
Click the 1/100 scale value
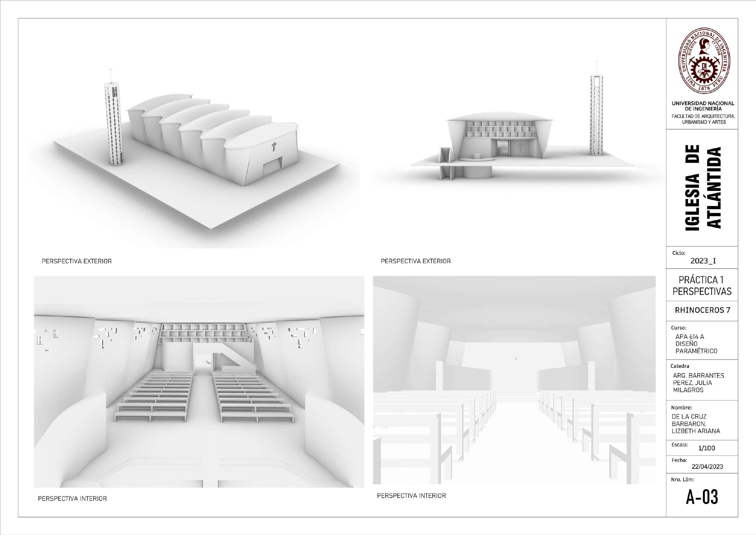707,448
